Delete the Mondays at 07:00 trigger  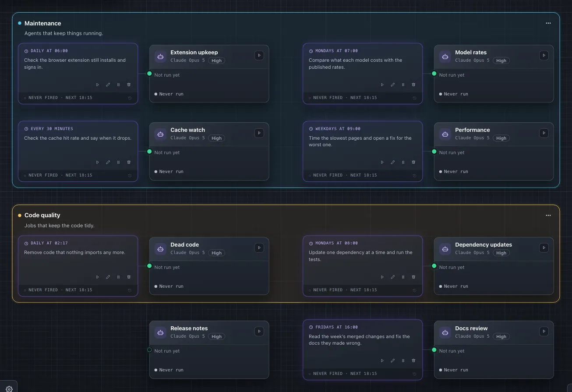click(413, 85)
